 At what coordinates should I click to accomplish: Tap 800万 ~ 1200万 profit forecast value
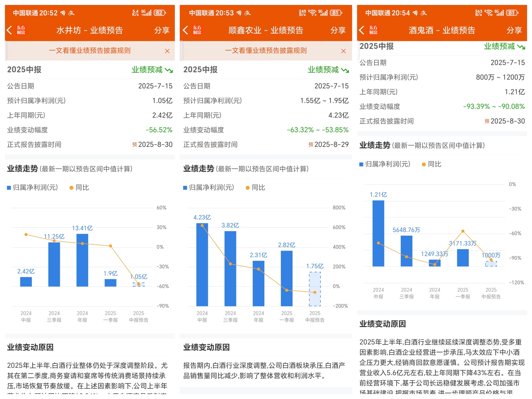point(500,77)
